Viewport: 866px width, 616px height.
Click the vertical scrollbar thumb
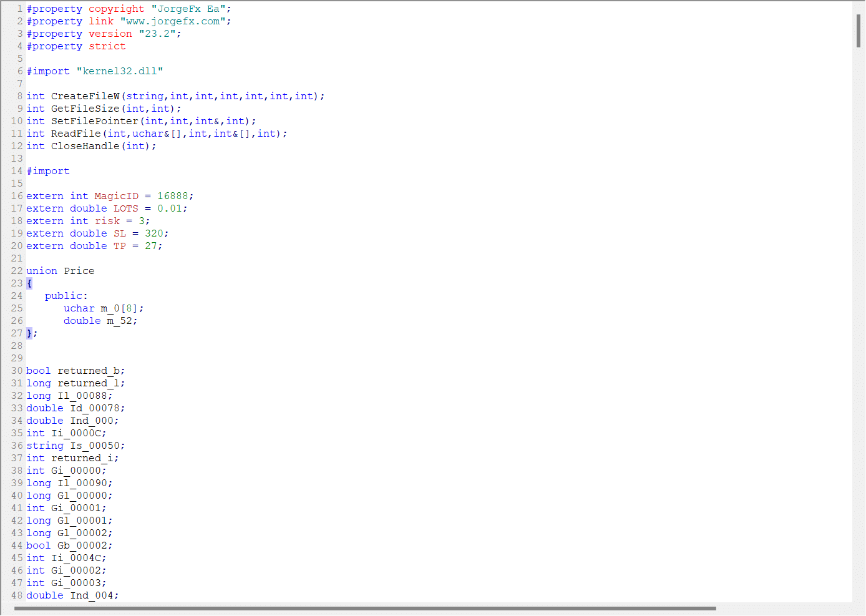(859, 31)
